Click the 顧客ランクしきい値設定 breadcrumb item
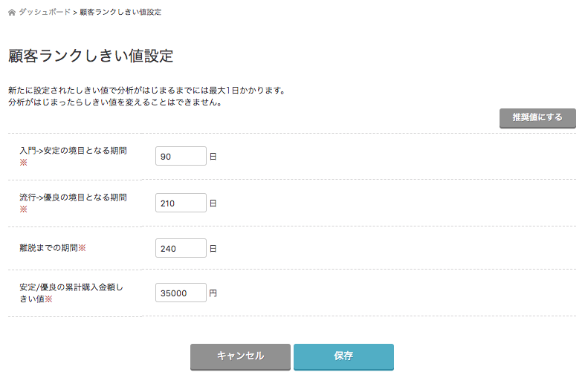The image size is (588, 375). [120, 13]
